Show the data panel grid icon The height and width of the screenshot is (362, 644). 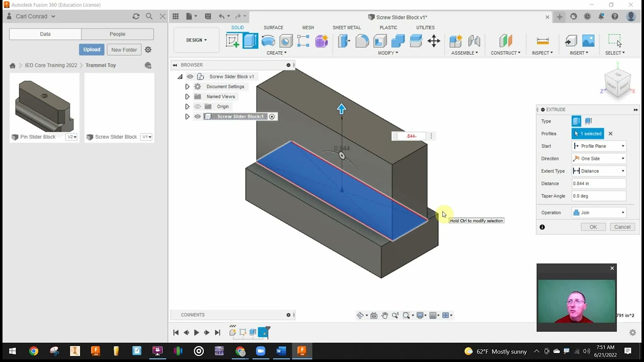point(176,17)
